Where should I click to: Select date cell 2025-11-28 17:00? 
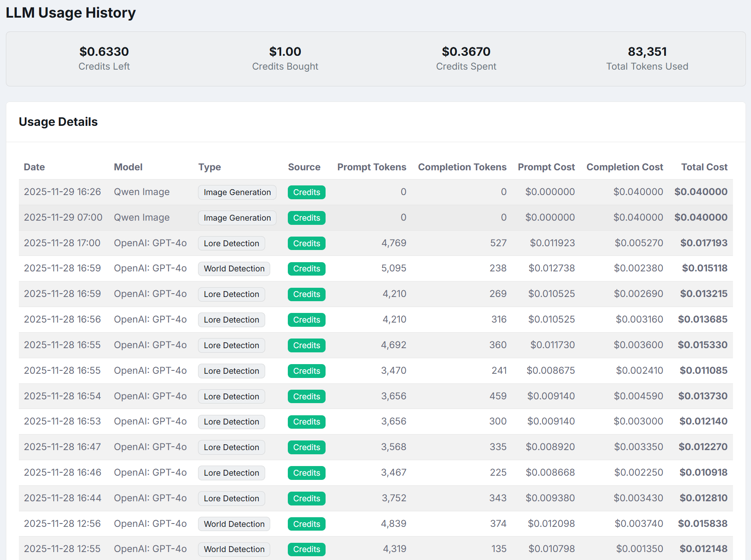click(x=62, y=243)
